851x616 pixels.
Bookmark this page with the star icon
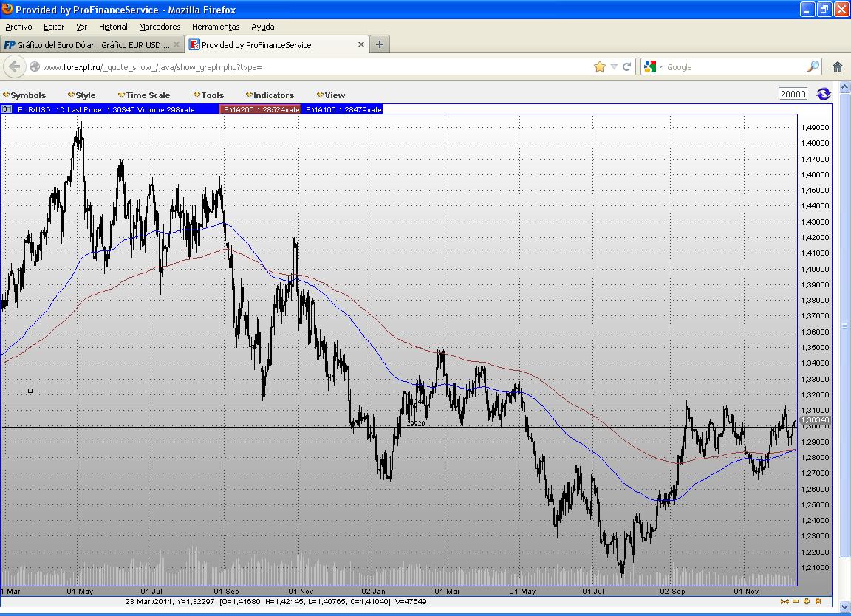point(599,66)
